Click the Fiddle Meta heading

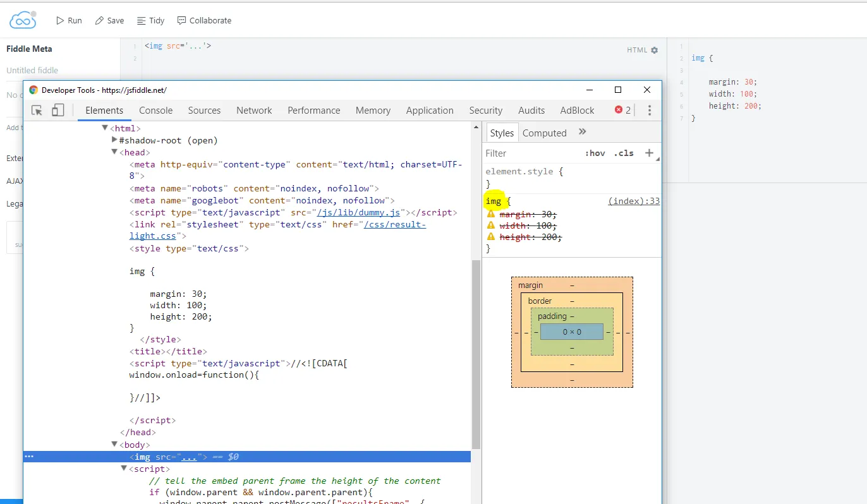tap(29, 49)
